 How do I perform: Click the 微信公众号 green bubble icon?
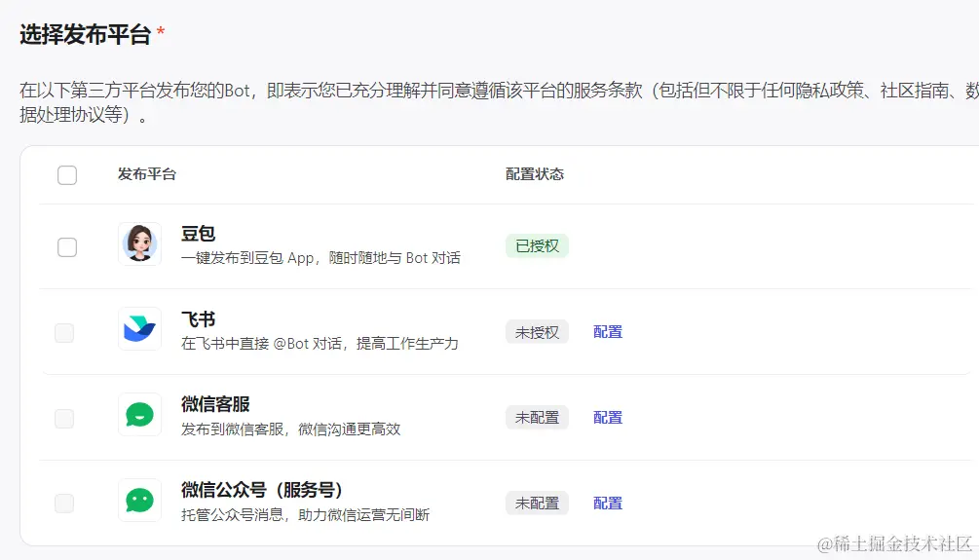coord(140,500)
